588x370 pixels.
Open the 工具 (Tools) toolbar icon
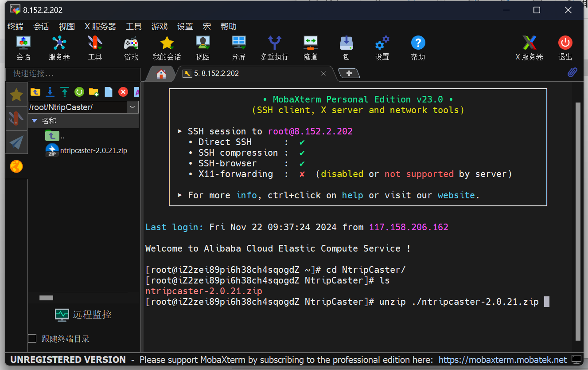[95, 48]
